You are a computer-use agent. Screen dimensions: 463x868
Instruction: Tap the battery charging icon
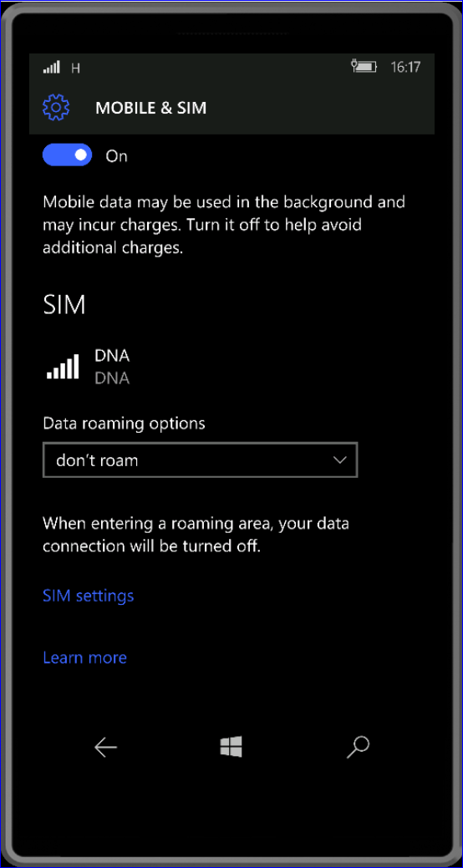pyautogui.click(x=364, y=67)
